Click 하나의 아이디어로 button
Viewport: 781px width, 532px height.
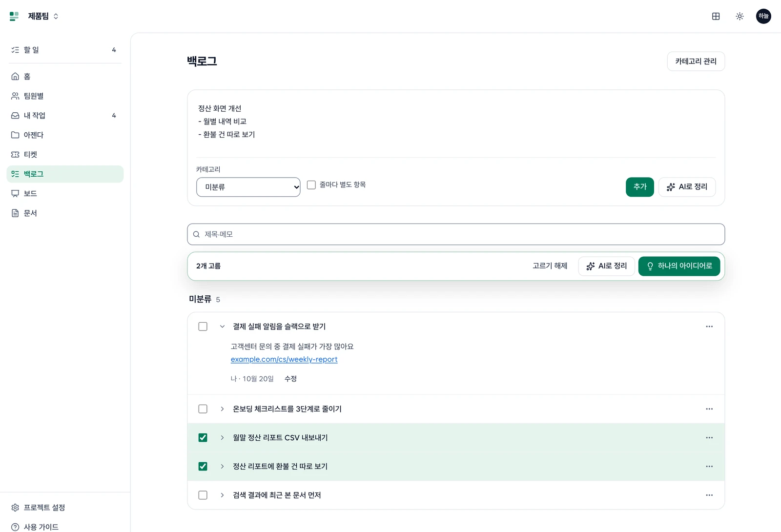(679, 266)
